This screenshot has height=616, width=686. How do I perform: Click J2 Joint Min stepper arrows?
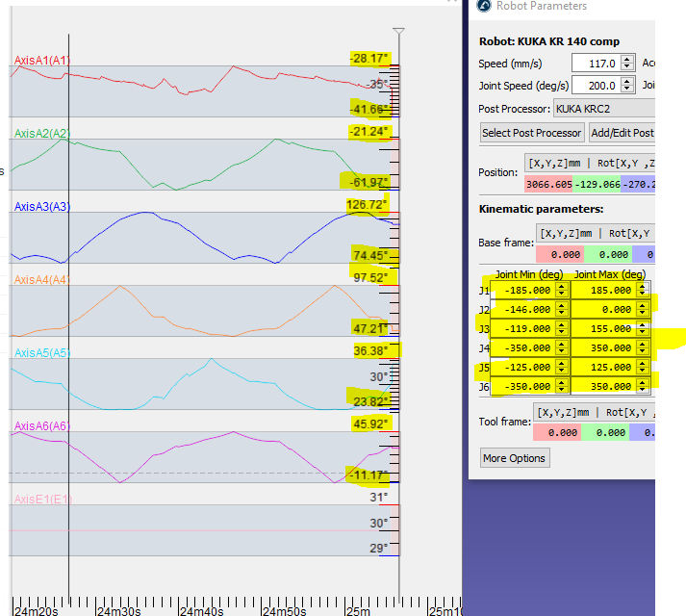click(562, 310)
